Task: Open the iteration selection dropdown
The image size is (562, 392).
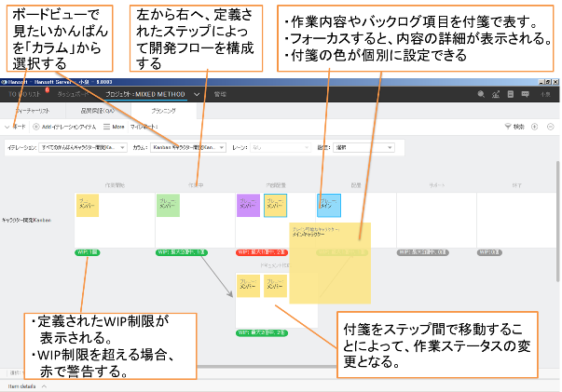Action: pyautogui.click(x=83, y=147)
